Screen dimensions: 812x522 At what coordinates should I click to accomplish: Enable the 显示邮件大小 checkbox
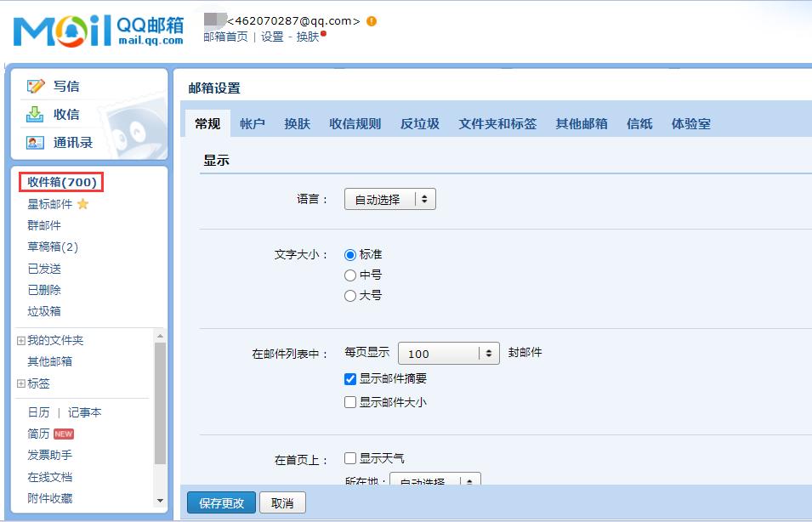(349, 401)
